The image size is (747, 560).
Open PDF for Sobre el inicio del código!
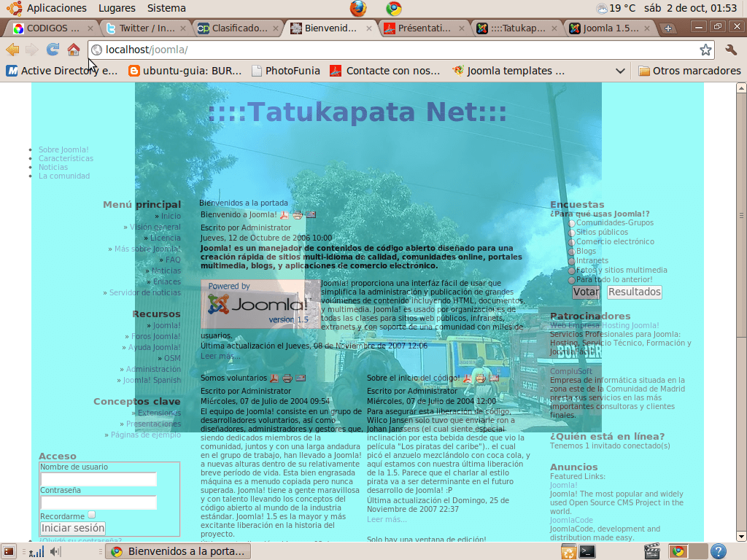pyautogui.click(x=468, y=378)
